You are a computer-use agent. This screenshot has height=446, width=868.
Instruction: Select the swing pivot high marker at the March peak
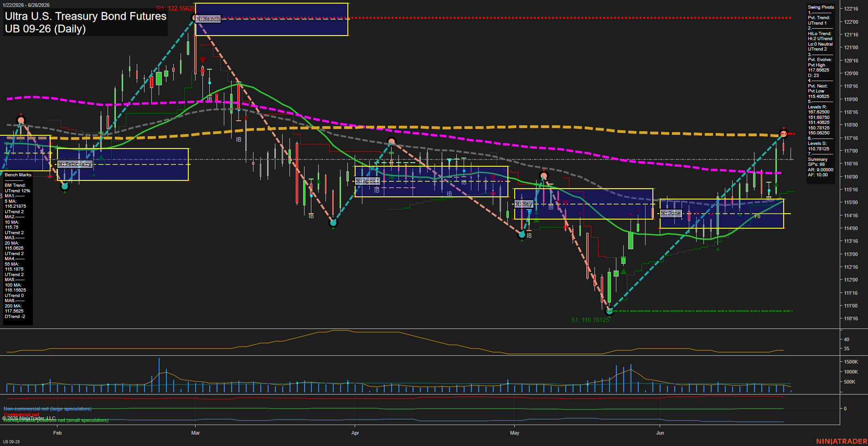pyautogui.click(x=195, y=18)
